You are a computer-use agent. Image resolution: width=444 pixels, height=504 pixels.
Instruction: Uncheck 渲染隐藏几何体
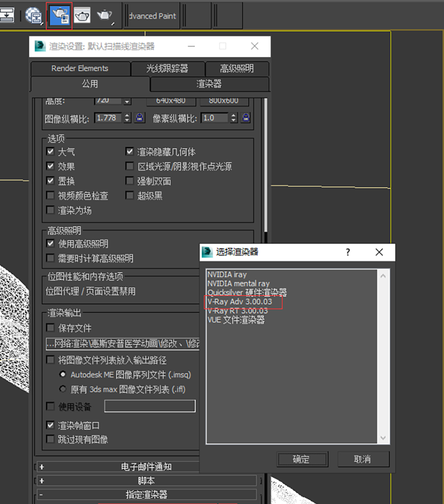(x=129, y=152)
